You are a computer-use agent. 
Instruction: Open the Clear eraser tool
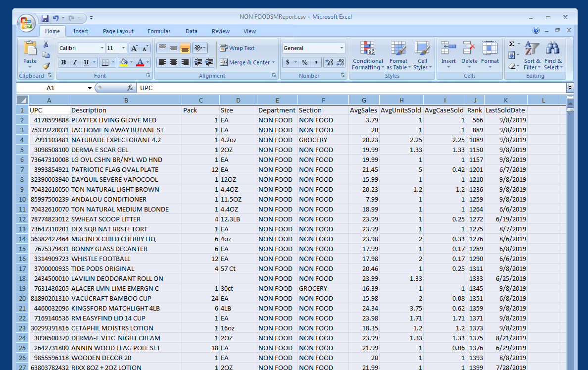tap(511, 66)
